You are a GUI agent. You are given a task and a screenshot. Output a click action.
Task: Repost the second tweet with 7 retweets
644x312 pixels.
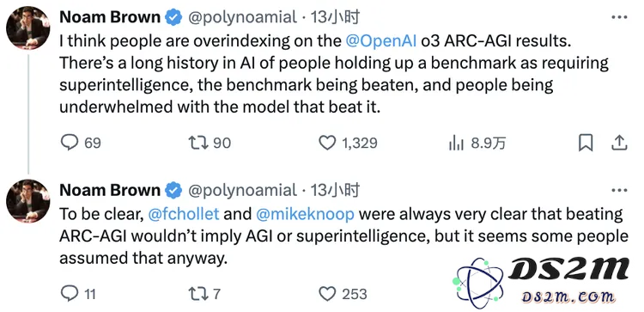click(x=204, y=294)
